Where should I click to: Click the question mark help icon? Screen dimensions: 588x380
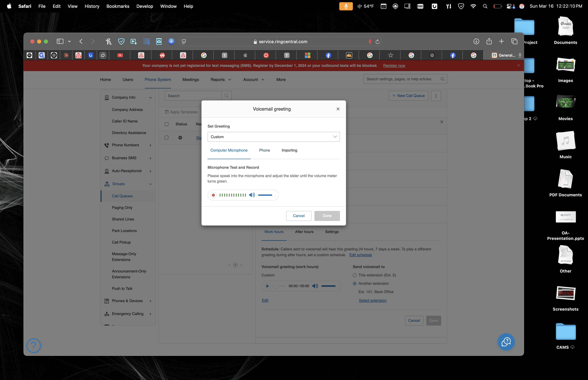[34, 345]
